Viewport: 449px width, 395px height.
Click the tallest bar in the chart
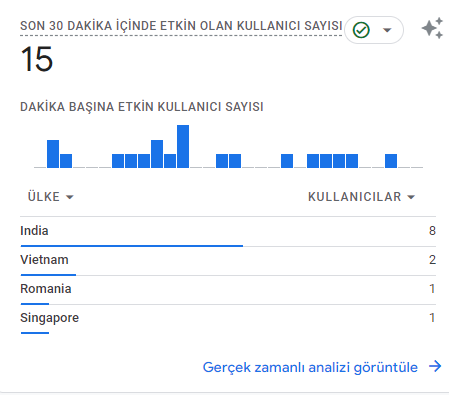click(183, 146)
